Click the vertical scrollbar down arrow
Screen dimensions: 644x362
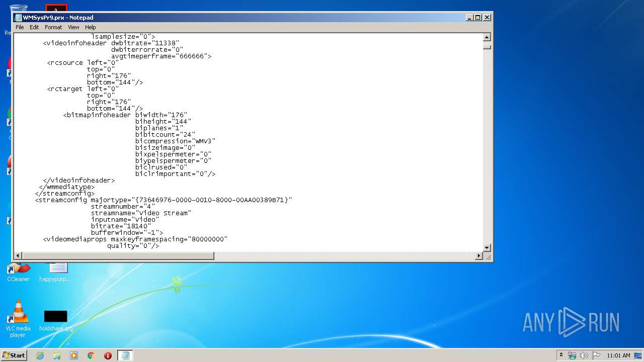(x=487, y=247)
